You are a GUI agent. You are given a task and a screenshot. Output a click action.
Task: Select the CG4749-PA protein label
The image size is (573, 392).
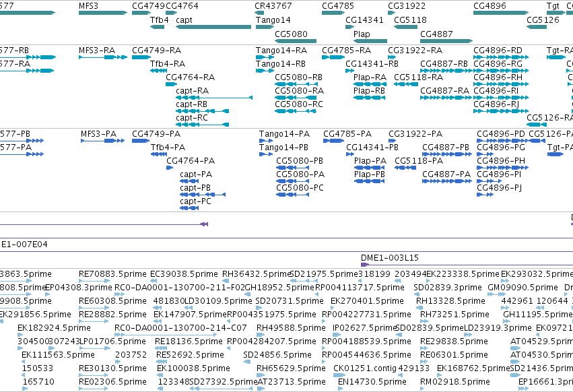click(156, 134)
